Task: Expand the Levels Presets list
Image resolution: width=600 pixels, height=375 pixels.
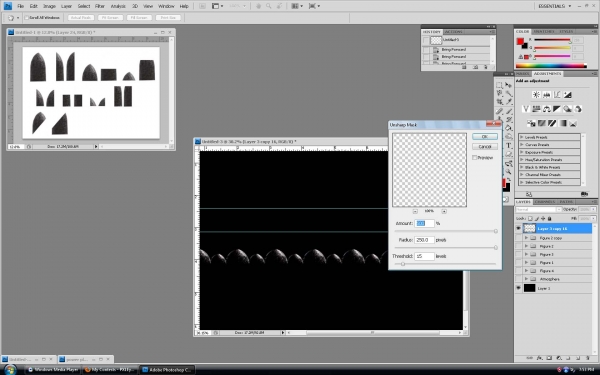Action: click(522, 137)
